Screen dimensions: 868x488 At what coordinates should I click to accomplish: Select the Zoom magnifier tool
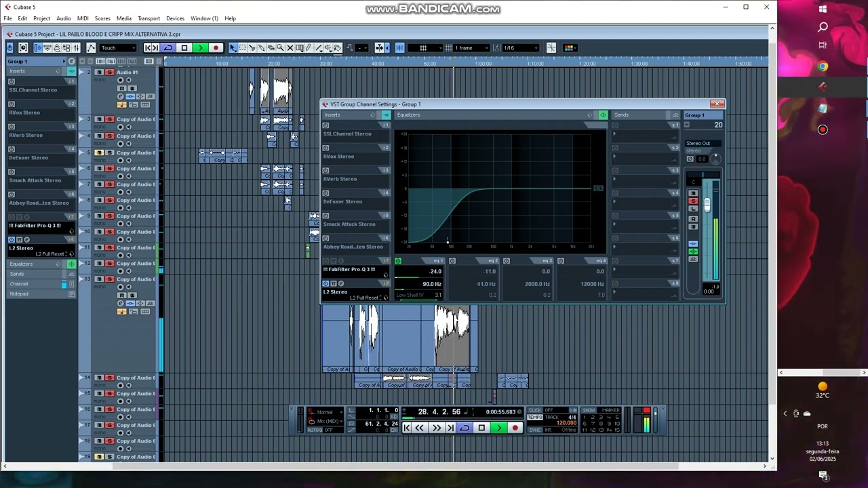[280, 47]
